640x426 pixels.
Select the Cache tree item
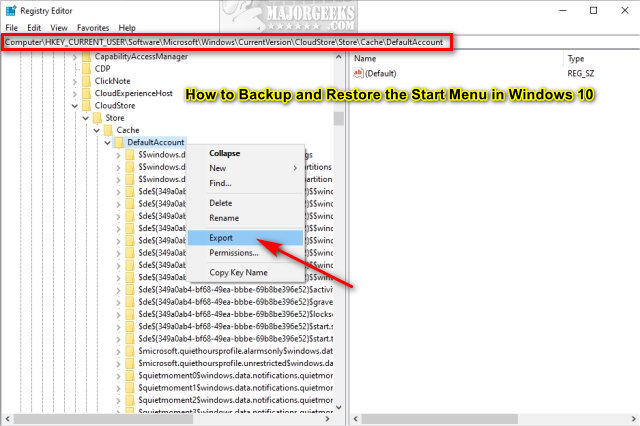[128, 130]
